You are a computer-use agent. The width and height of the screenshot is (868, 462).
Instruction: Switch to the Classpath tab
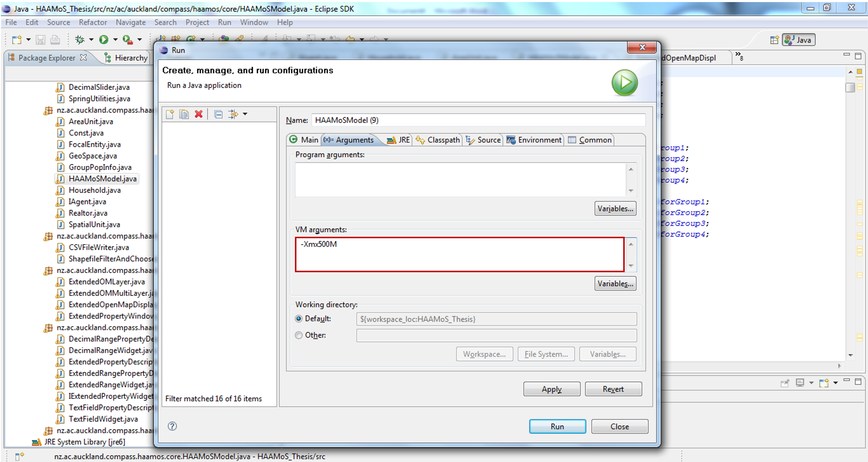pyautogui.click(x=438, y=140)
